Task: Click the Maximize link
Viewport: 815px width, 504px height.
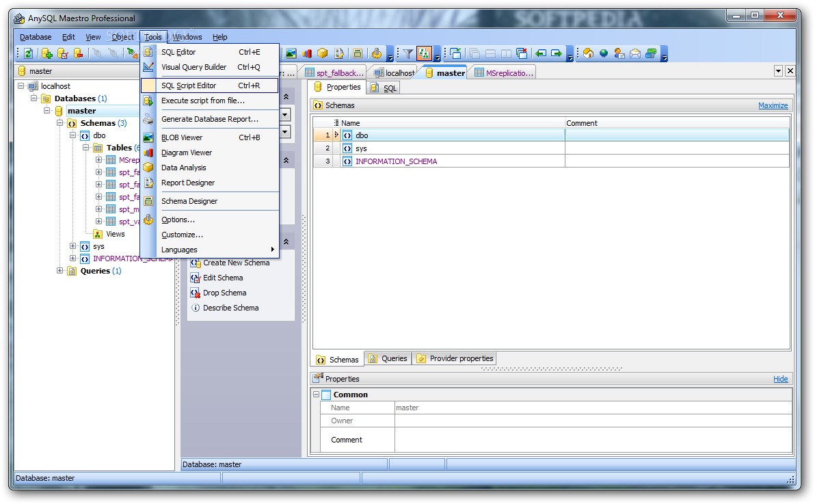Action: (773, 105)
